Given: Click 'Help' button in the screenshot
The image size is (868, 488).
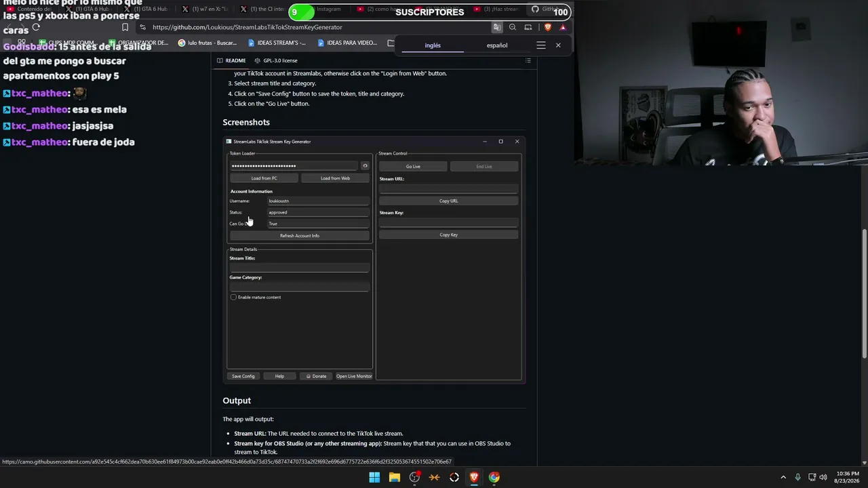Looking at the screenshot, I should pos(279,376).
